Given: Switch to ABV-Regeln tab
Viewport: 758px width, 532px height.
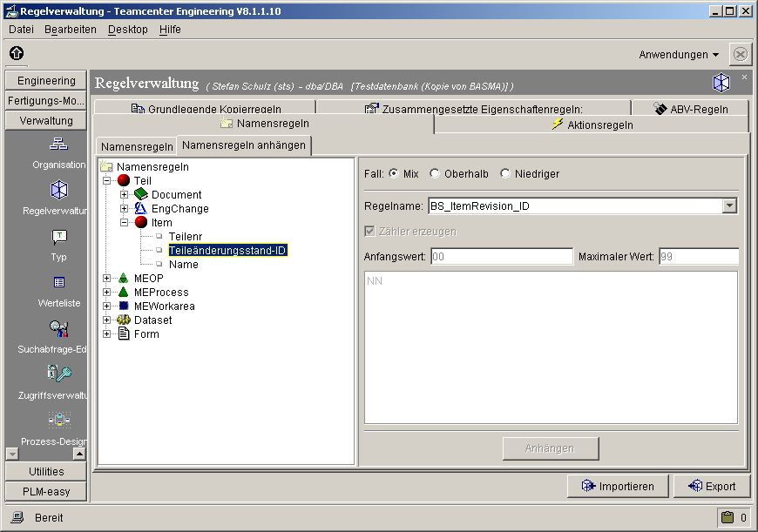Looking at the screenshot, I should [x=690, y=107].
